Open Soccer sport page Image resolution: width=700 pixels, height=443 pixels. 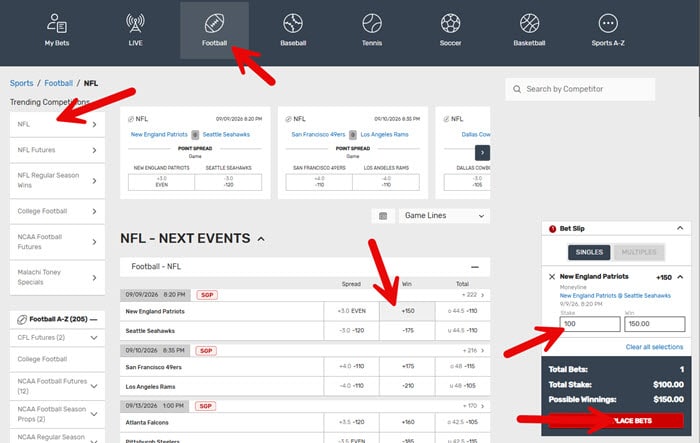450,30
